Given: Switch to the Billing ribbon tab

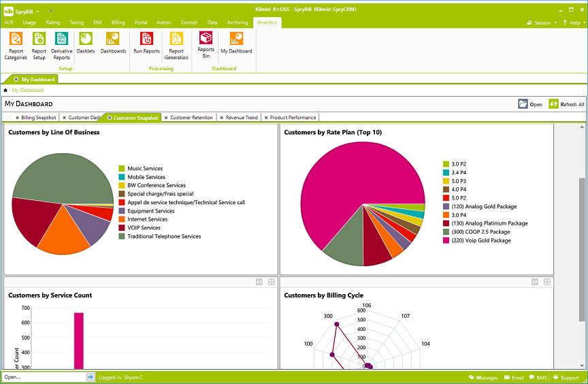Looking at the screenshot, I should coord(118,22).
